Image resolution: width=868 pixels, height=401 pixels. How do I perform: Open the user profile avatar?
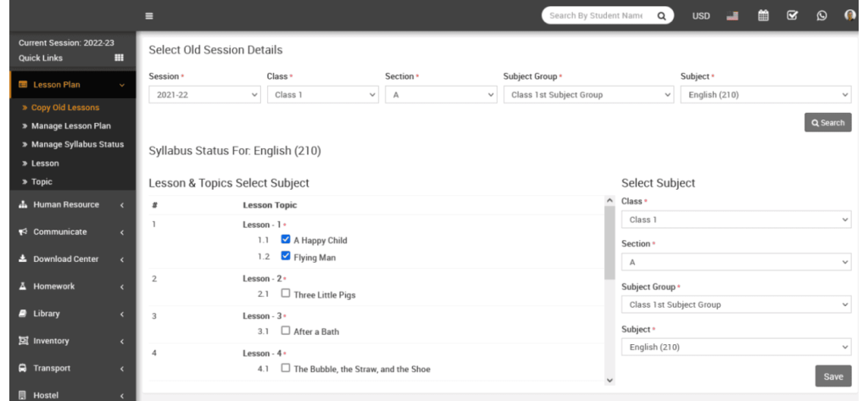[x=850, y=15]
